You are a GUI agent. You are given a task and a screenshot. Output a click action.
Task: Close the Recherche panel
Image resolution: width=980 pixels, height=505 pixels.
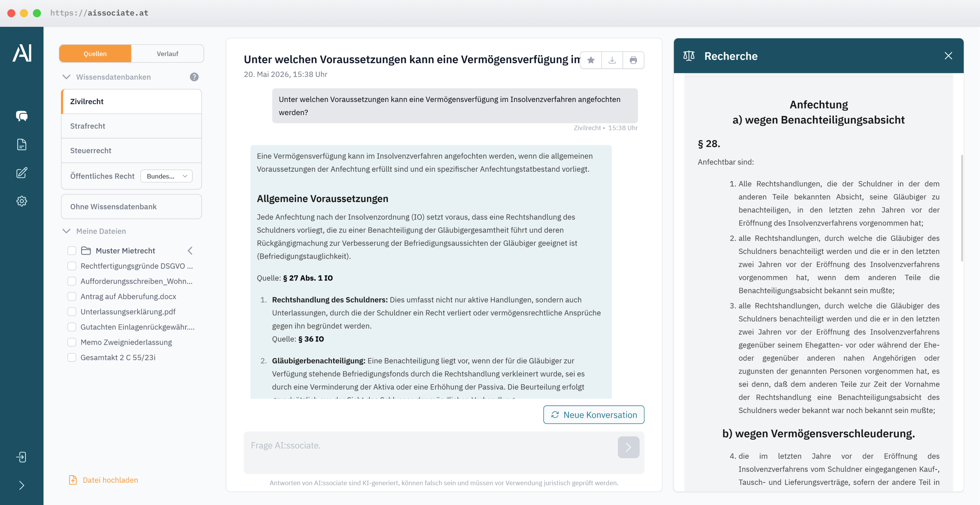pyautogui.click(x=948, y=56)
